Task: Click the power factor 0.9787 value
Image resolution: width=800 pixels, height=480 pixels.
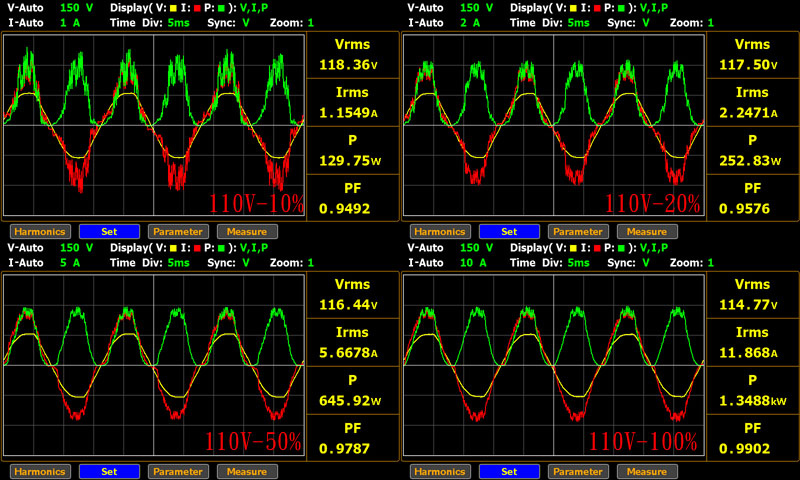Action: click(x=344, y=448)
